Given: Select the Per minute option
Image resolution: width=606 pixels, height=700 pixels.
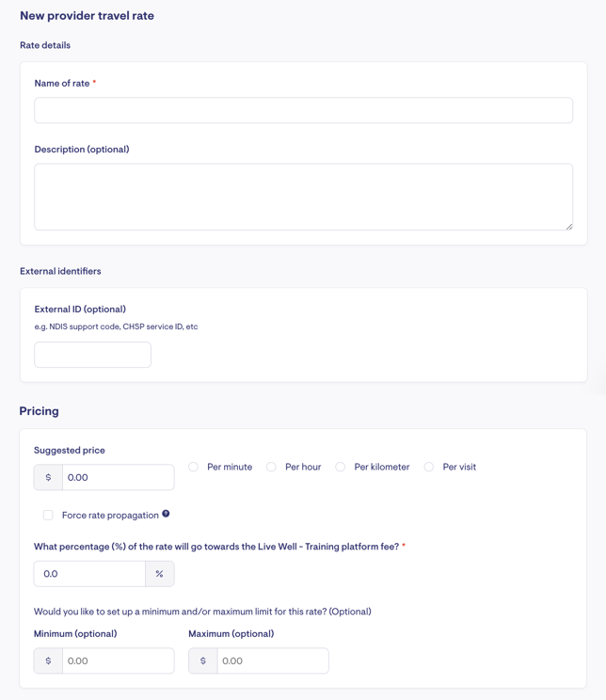Looking at the screenshot, I should tap(193, 467).
